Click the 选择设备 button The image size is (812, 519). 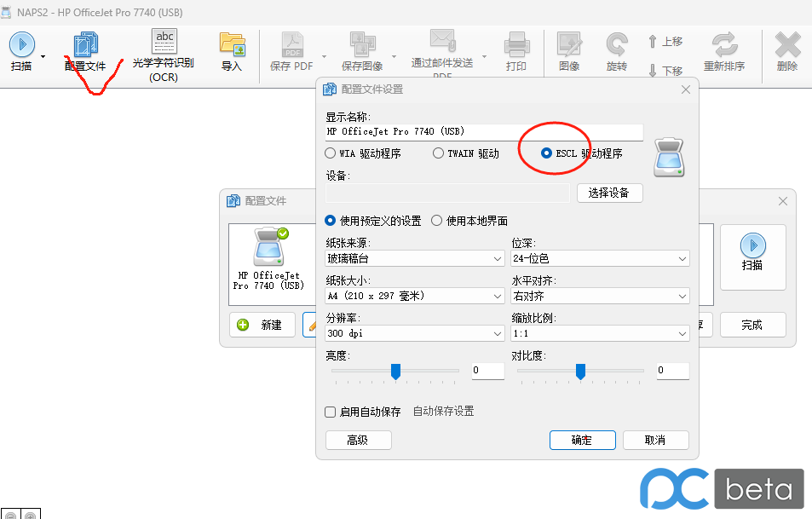click(x=609, y=193)
